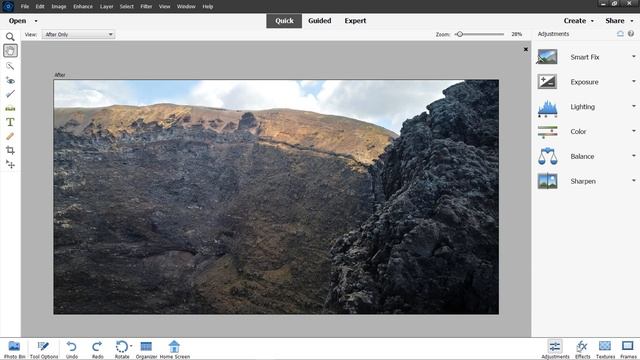The image size is (640, 360).
Task: Go to the Home Screen
Action: pos(174,349)
